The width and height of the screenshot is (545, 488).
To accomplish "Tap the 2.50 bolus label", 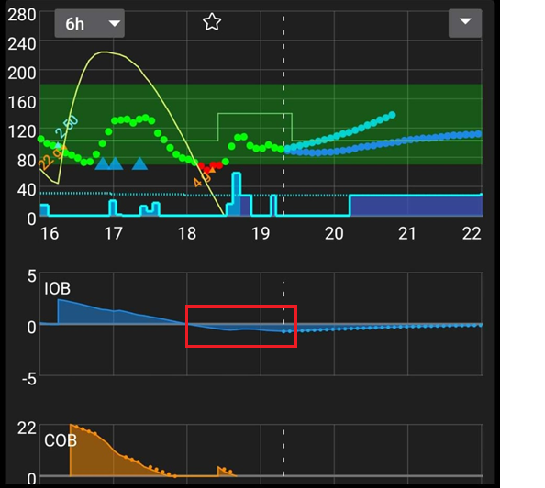I will [67, 128].
